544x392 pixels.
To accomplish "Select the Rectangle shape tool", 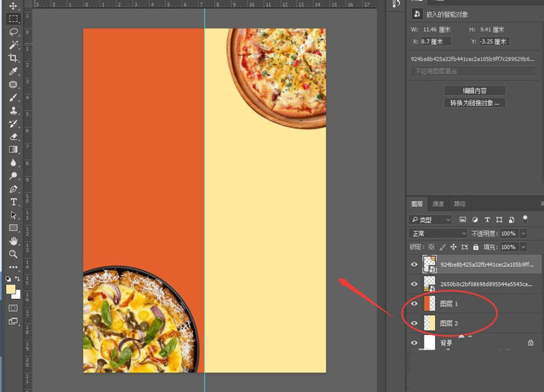I will [x=13, y=228].
